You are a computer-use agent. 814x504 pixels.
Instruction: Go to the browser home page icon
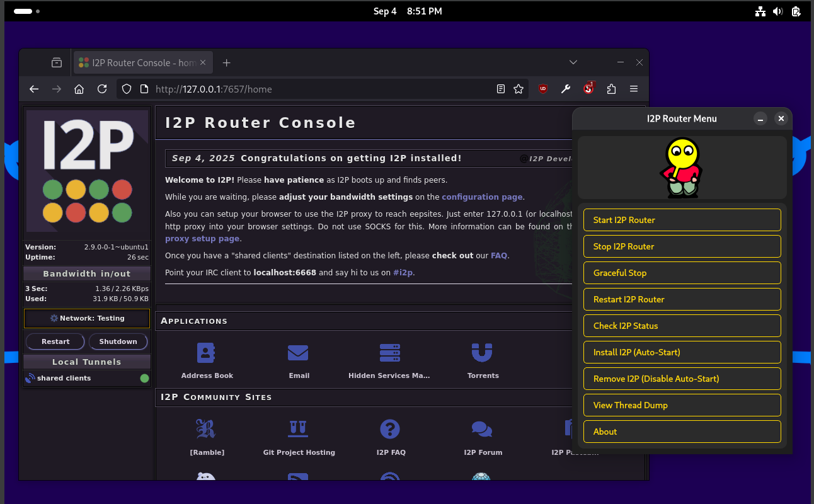tap(79, 89)
